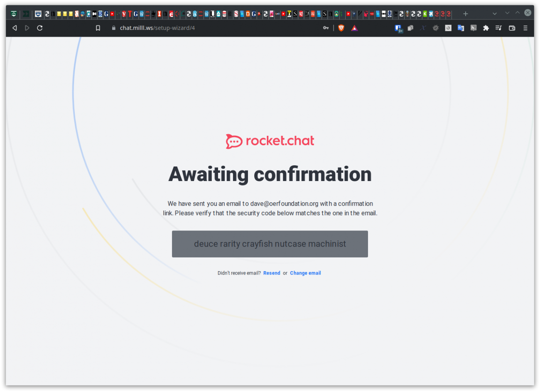Open the media playlist control icon
This screenshot has width=540, height=392.
pyautogui.click(x=498, y=28)
